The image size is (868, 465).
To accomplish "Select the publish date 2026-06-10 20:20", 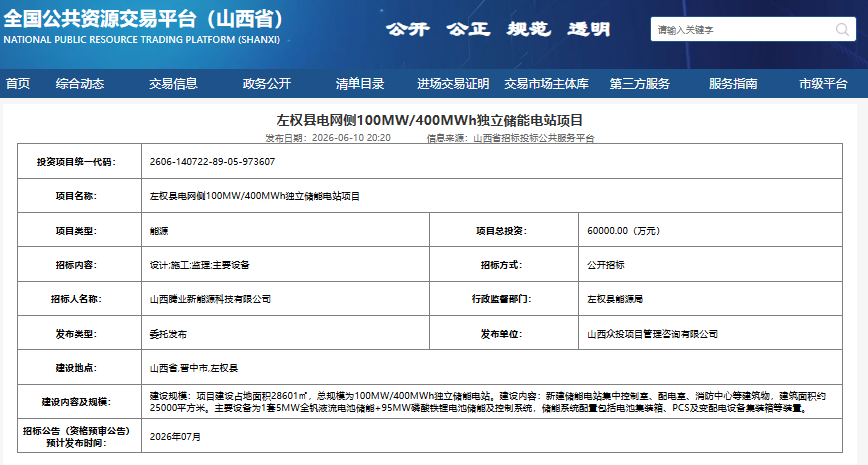I will (x=351, y=138).
